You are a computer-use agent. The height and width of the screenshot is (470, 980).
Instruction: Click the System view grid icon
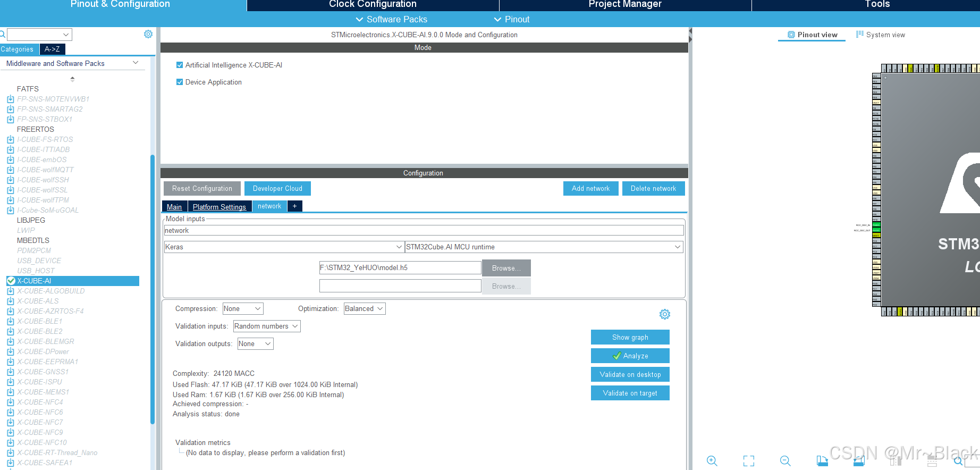859,35
